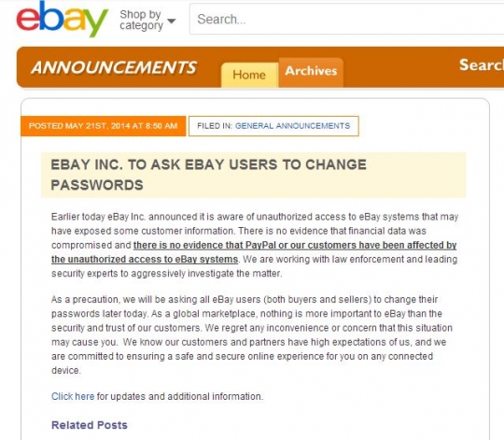Open the 'eBay Inc. to ask eBay users' headline
Image resolution: width=504 pixels, height=440 pixels.
(209, 175)
